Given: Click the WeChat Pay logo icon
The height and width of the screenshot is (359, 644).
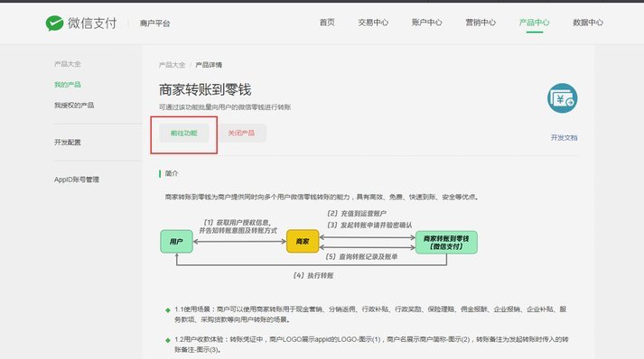Looking at the screenshot, I should (x=54, y=23).
